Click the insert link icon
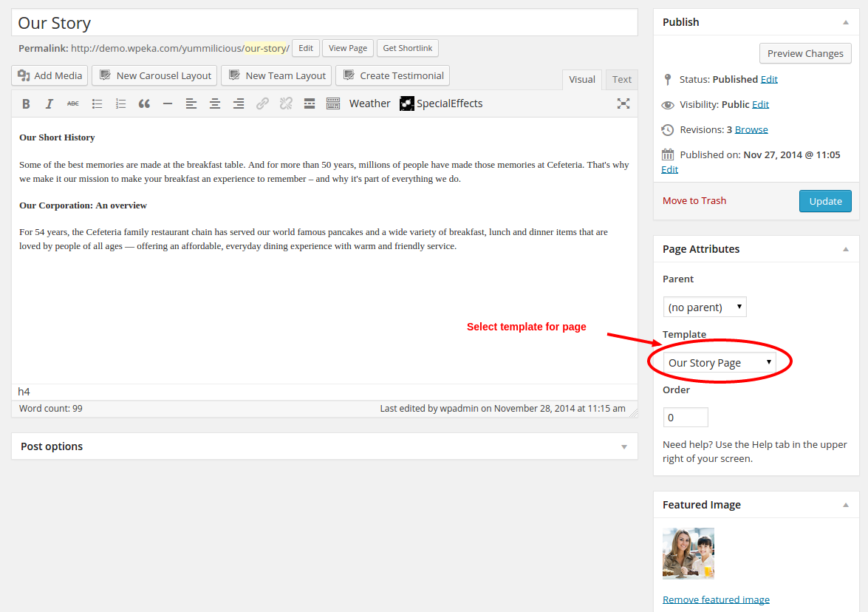The image size is (868, 612). click(x=262, y=104)
